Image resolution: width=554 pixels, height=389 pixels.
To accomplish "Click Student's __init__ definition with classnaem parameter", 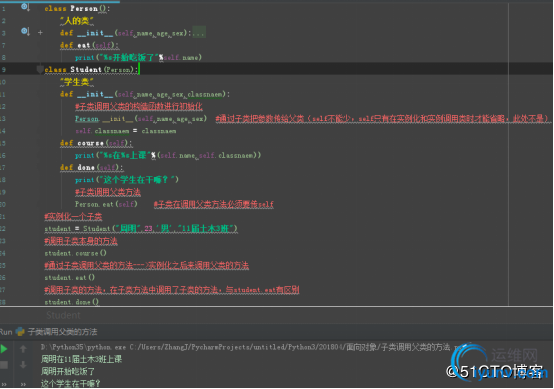I will tap(145, 94).
